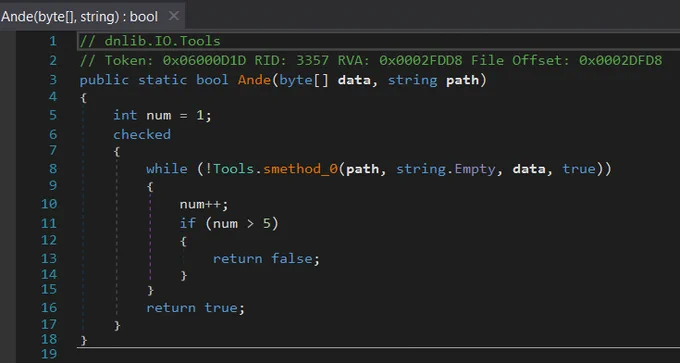Viewport: 680px width, 363px height.
Task: Click the RID: 3357 text
Action: [x=291, y=60]
